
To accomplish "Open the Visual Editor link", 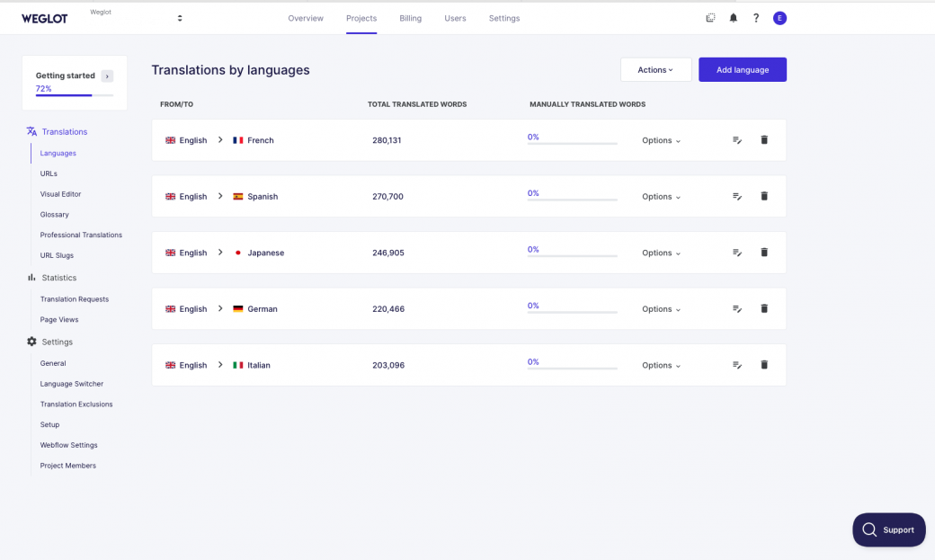I will pyautogui.click(x=60, y=194).
